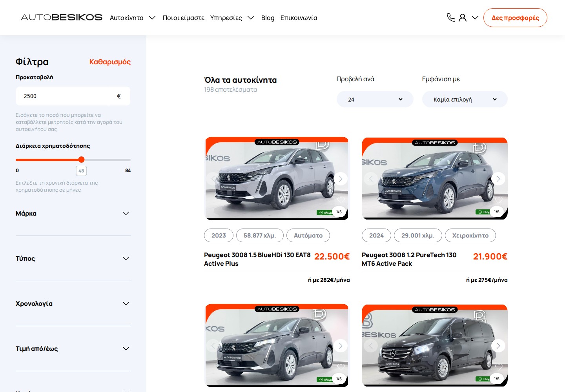This screenshot has height=392, width=565.
Task: Open the Peugeot 3008 1.5 BlueHDi listing title
Action: point(257,259)
